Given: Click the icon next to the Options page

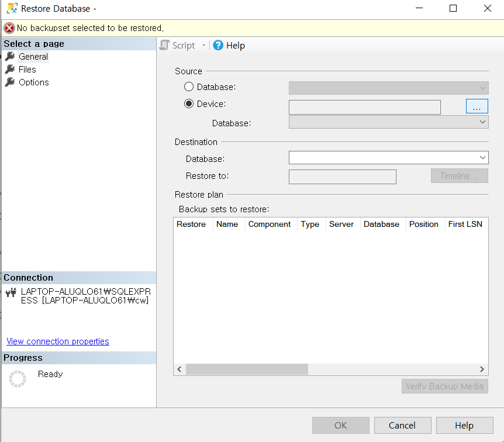Looking at the screenshot, I should tap(11, 82).
